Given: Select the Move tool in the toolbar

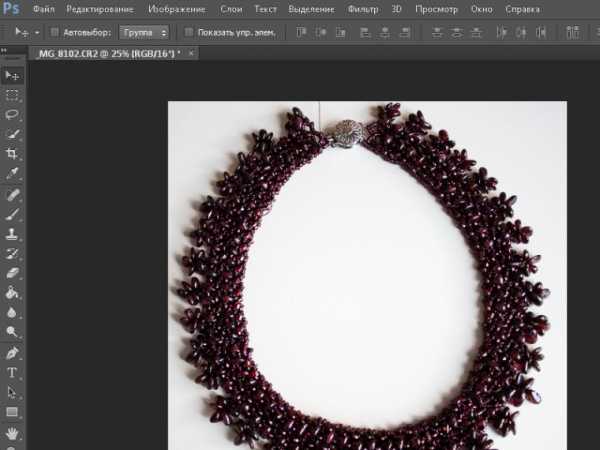Looking at the screenshot, I should [12, 75].
